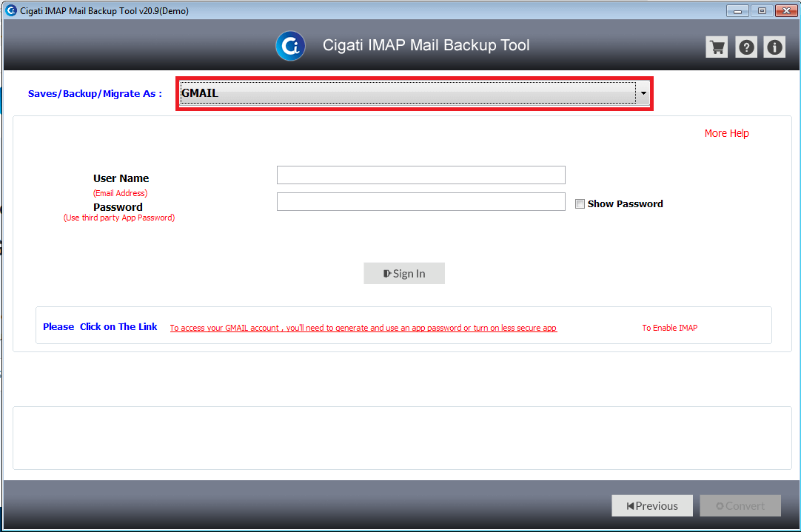801x532 pixels.
Task: Click the title bar application icon
Action: (10, 10)
